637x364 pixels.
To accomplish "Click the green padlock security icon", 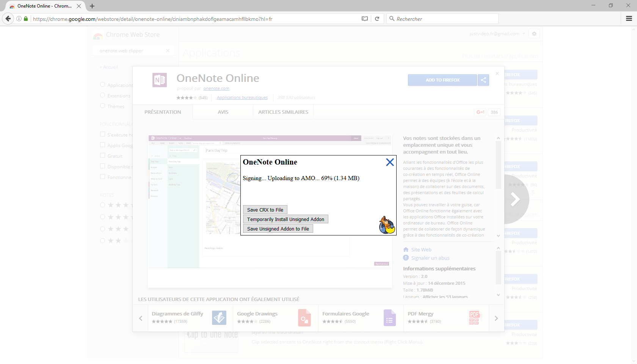I will point(26,19).
